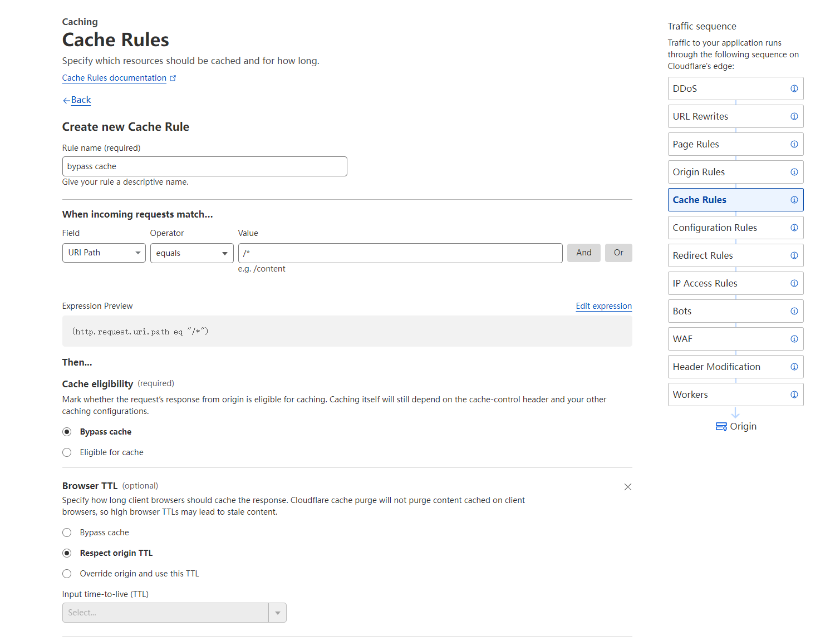Click the info icon for Page Rules
This screenshot has width=840, height=641.
[794, 144]
